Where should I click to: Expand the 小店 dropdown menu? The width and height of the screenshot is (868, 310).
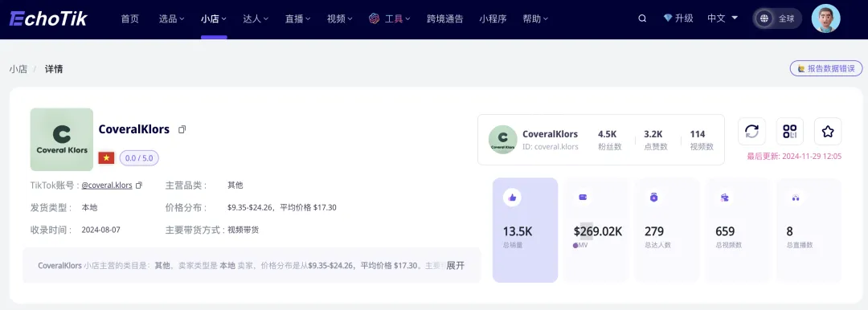tap(214, 18)
